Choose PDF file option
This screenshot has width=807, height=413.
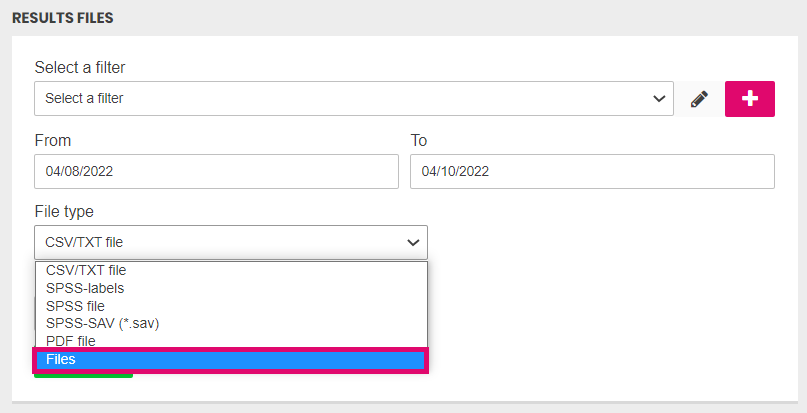[x=231, y=341]
